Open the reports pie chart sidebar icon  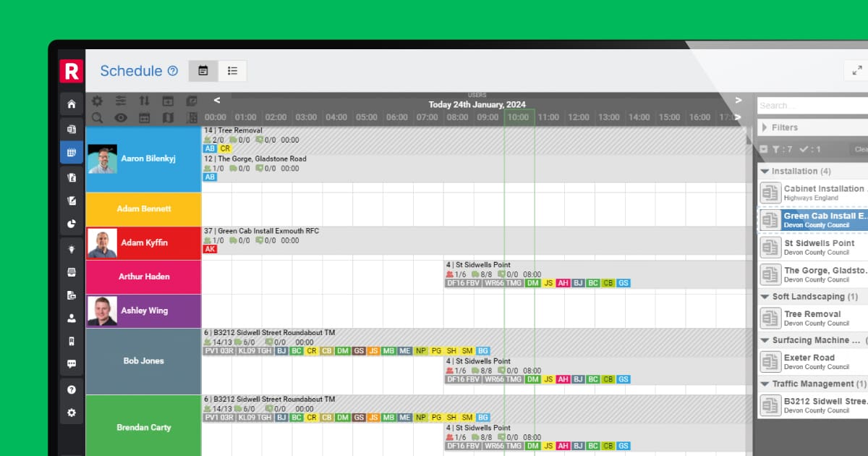point(71,224)
